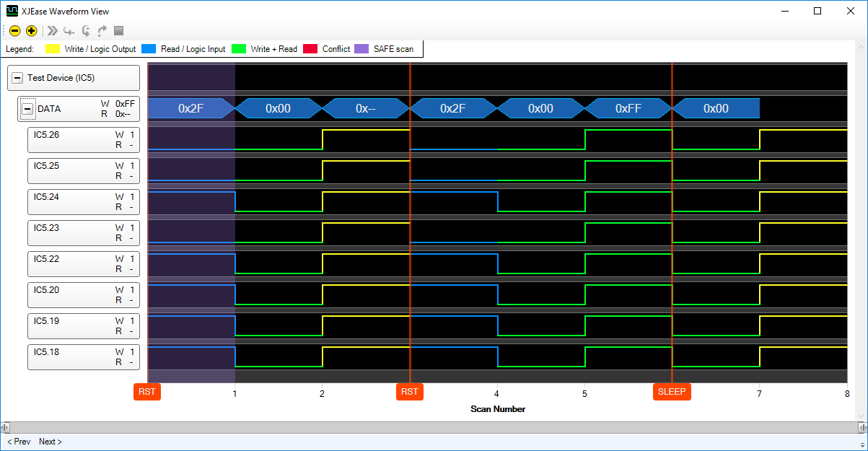Select the IC5.25 signal row
Screen dimensions: 868x451
coord(83,170)
